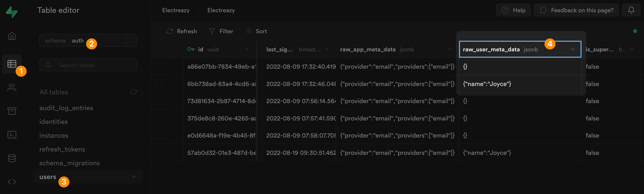Open the Storage sidebar icon

[x=12, y=111]
